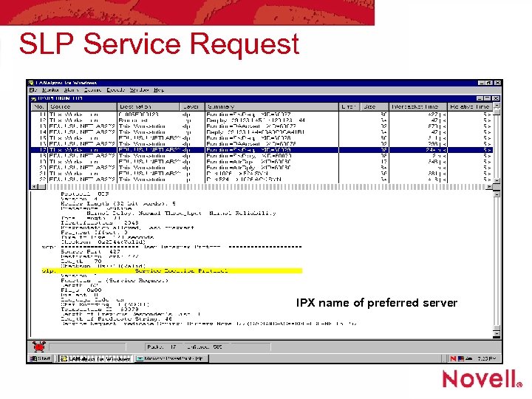Select the Source Port 427 decode line
The image size is (532, 399).
click(91, 252)
